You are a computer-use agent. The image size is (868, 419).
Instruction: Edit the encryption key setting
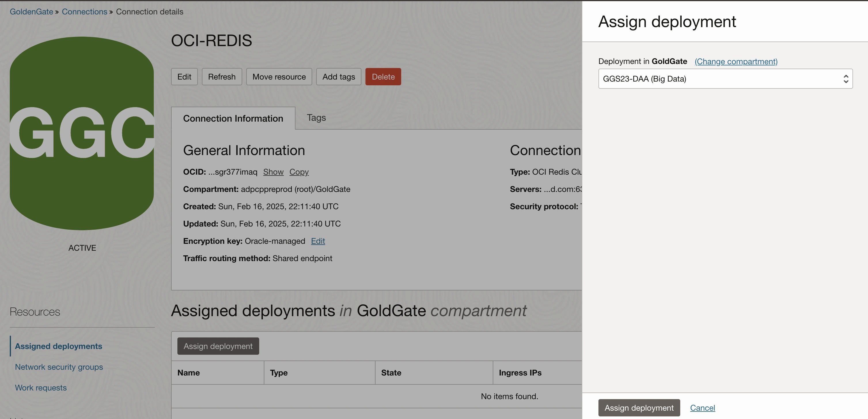tap(317, 241)
